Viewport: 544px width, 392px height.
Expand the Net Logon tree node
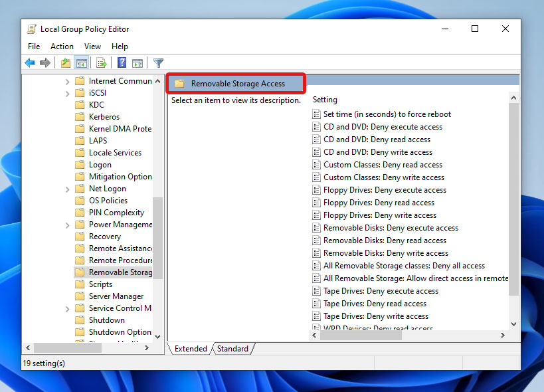click(67, 188)
